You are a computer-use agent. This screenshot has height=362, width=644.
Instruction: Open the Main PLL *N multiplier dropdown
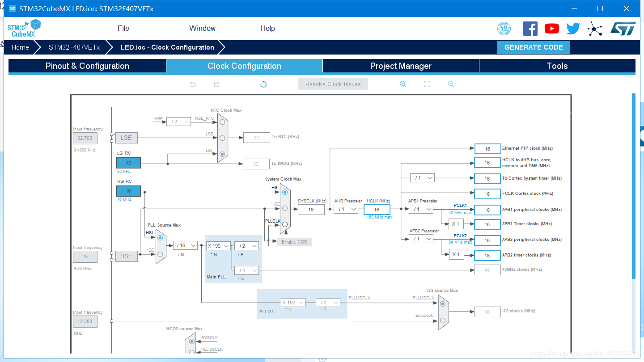click(x=218, y=246)
